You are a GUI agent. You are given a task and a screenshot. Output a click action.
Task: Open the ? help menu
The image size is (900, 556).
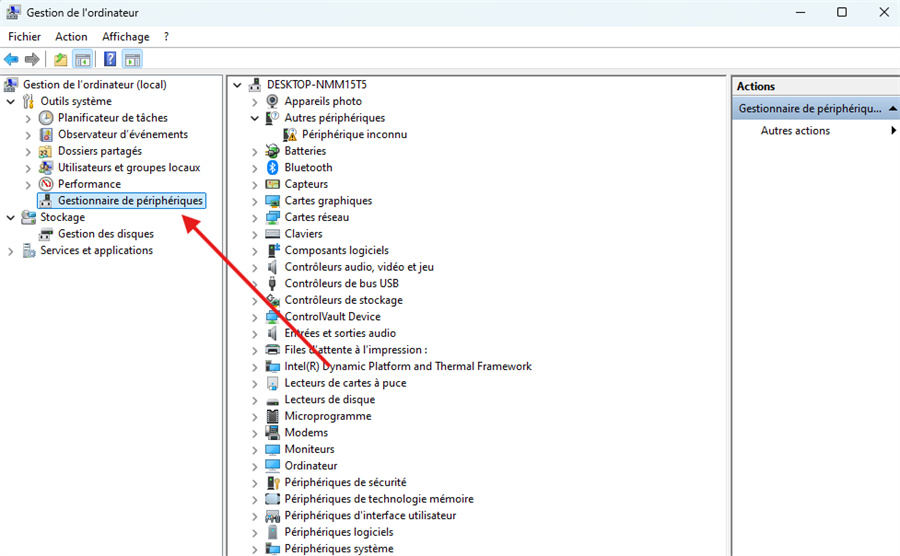click(166, 37)
